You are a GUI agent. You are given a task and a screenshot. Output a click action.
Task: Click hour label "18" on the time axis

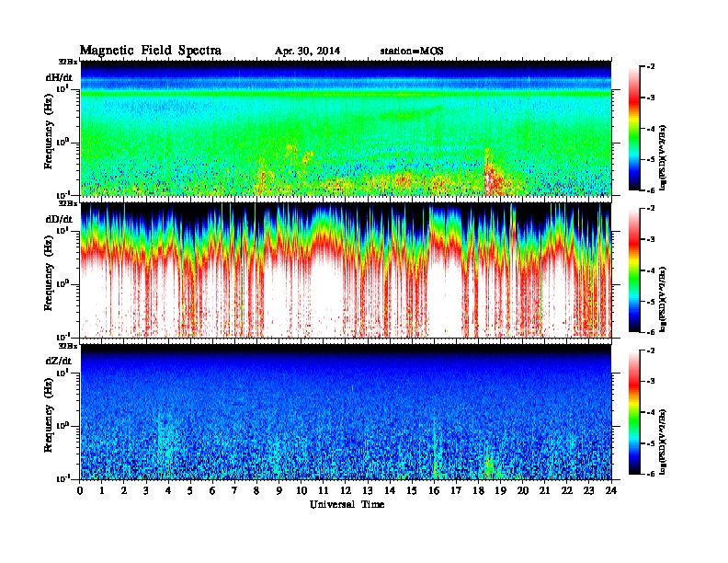(x=478, y=490)
